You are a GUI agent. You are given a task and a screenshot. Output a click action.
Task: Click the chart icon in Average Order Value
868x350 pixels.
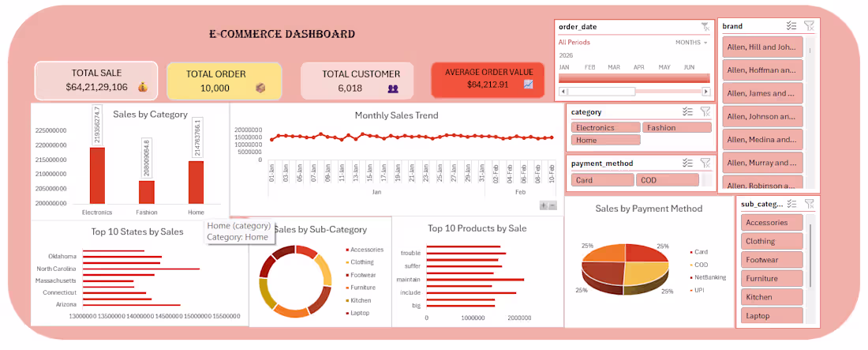528,85
